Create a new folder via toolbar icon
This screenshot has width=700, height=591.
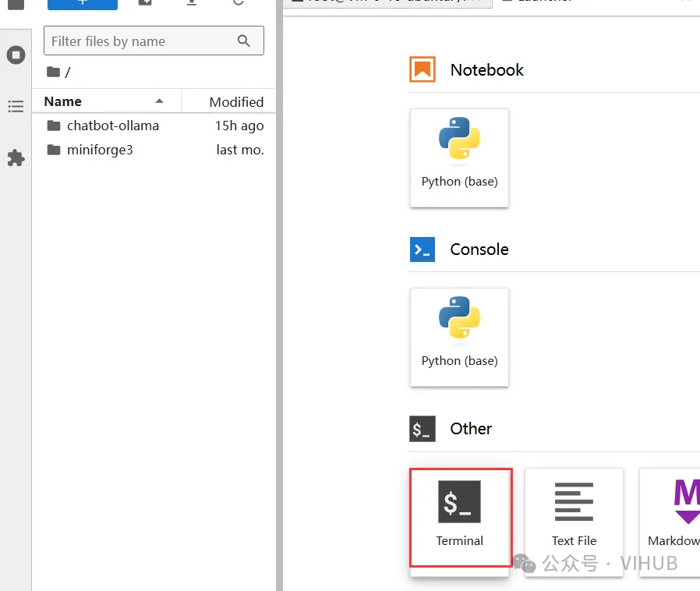point(145,3)
